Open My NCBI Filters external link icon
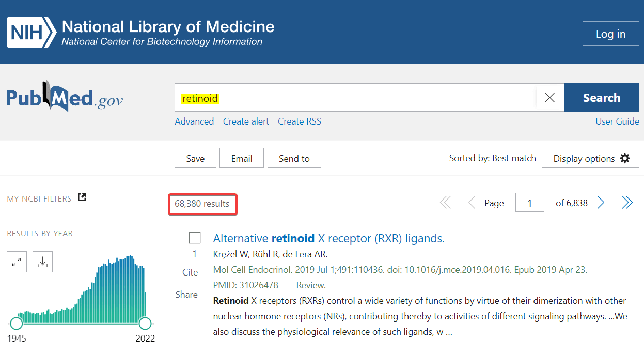Screen dimensions: 644x352 (82, 197)
